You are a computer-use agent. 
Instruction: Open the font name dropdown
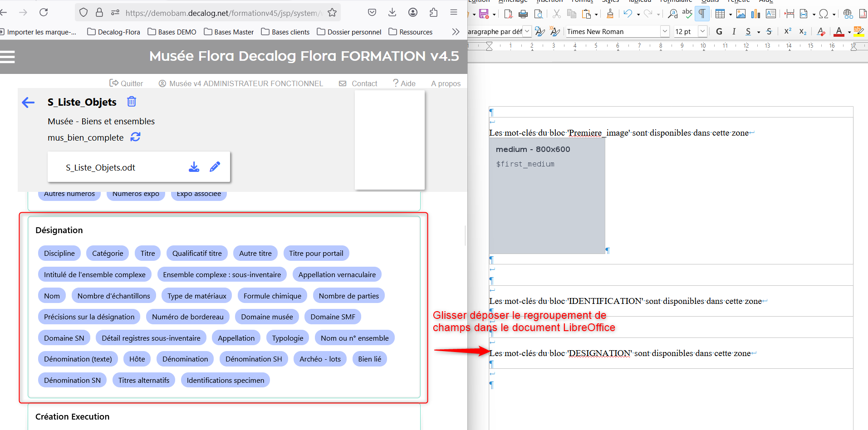coord(665,31)
